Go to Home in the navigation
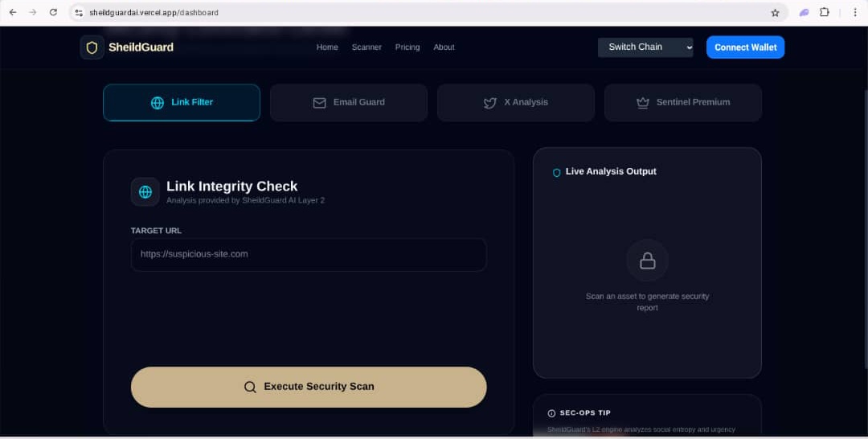This screenshot has height=439, width=868. point(327,47)
